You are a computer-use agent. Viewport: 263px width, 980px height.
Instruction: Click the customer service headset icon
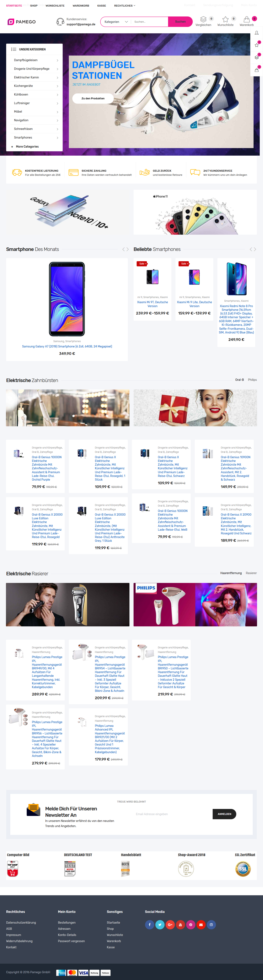tap(60, 22)
